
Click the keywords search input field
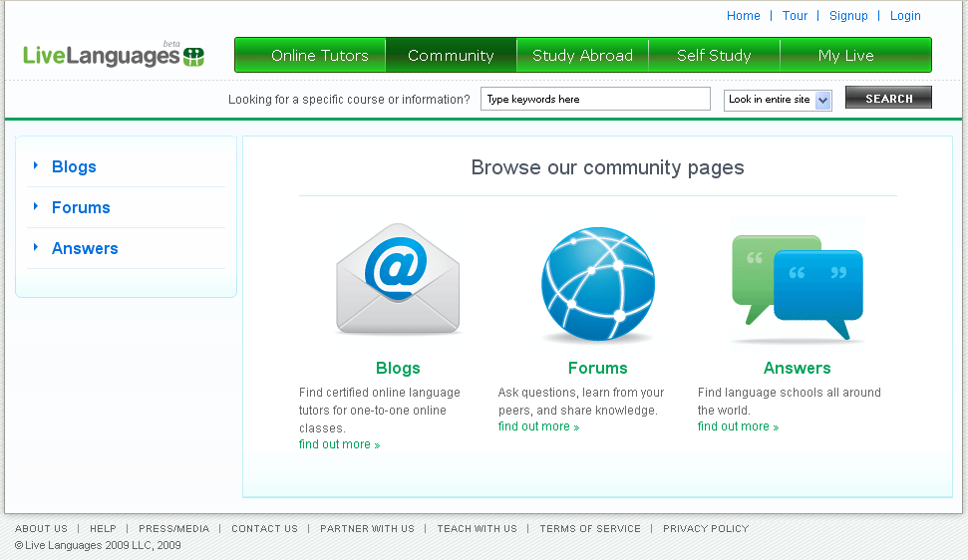coord(595,100)
